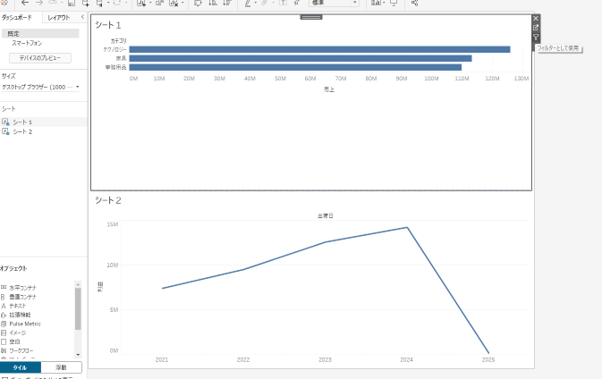The height and width of the screenshot is (379, 602).
Task: Collapse the left side pane via chevron
Action: coord(83,17)
